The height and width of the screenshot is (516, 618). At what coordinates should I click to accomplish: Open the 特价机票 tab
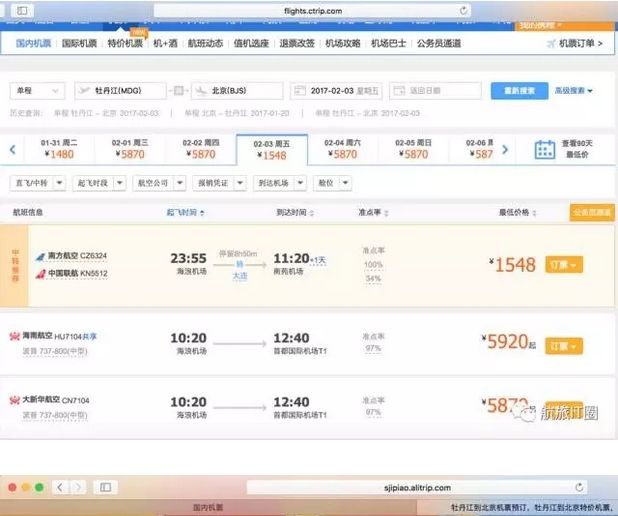[x=125, y=43]
